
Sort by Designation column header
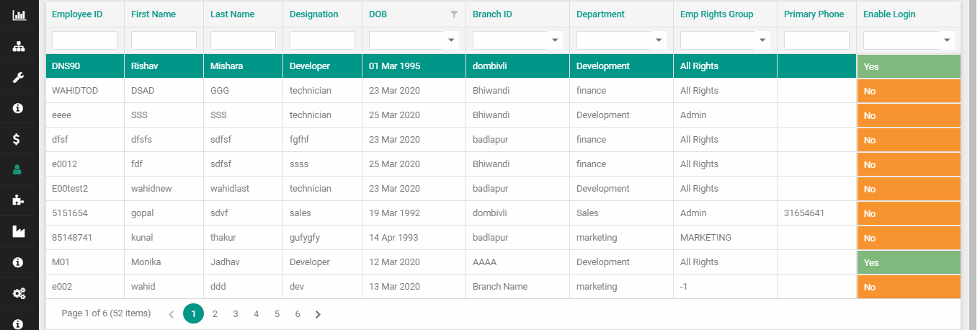point(313,14)
